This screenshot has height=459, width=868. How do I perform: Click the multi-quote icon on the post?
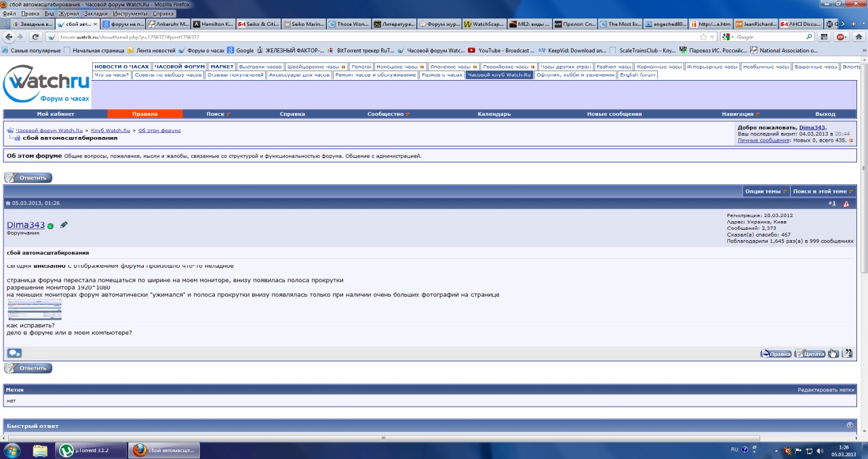coord(846,353)
